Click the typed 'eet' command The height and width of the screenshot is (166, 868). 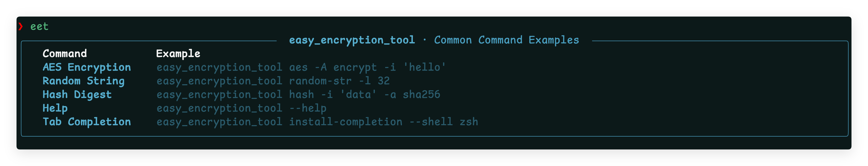coord(39,26)
